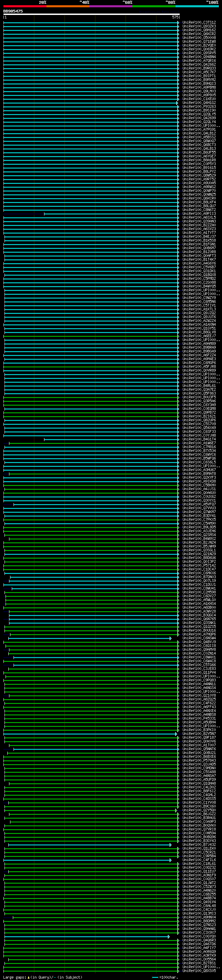Select the UniRef100_Q2QLY5 label
Viewport: 222px width, 980px height.
click(x=199, y=114)
